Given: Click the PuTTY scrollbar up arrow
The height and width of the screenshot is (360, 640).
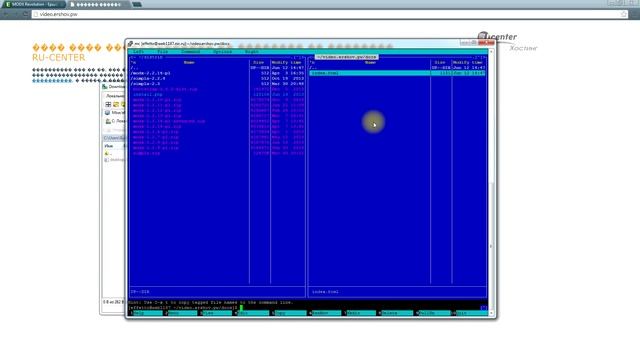Looking at the screenshot, I should coord(491,51).
